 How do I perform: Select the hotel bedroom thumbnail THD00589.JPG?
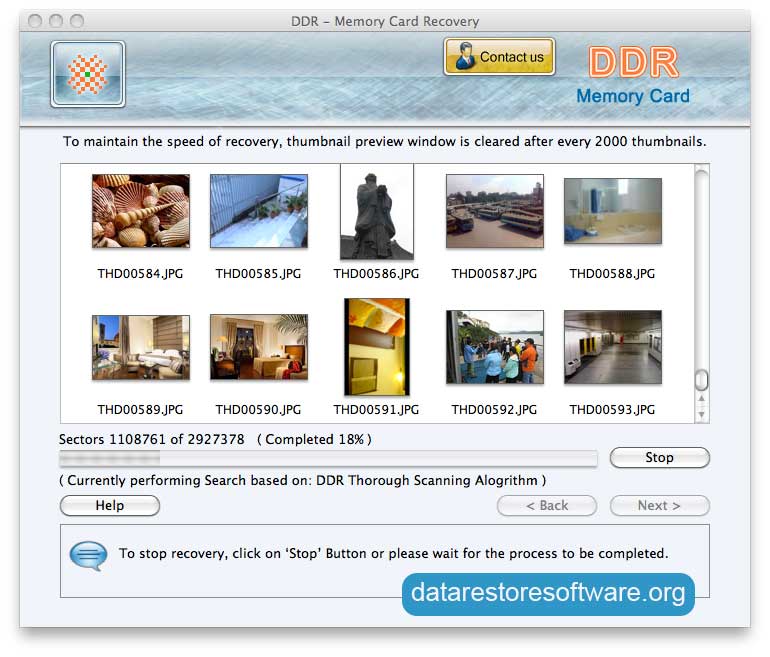tap(141, 348)
